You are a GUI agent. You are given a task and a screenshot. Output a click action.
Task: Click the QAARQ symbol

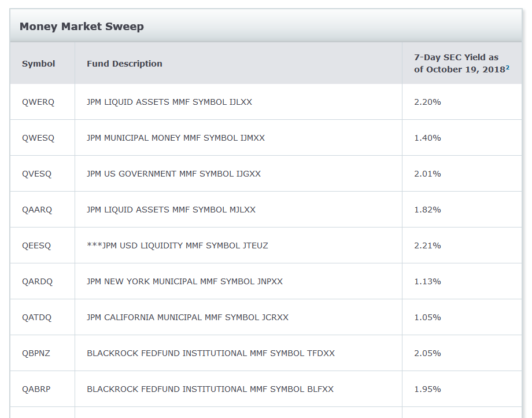pyautogui.click(x=37, y=210)
